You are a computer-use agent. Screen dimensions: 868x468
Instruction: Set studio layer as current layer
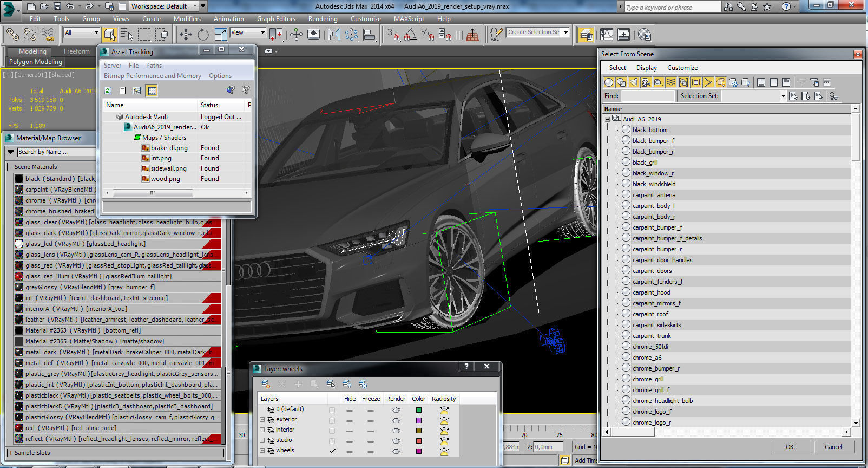click(x=332, y=440)
